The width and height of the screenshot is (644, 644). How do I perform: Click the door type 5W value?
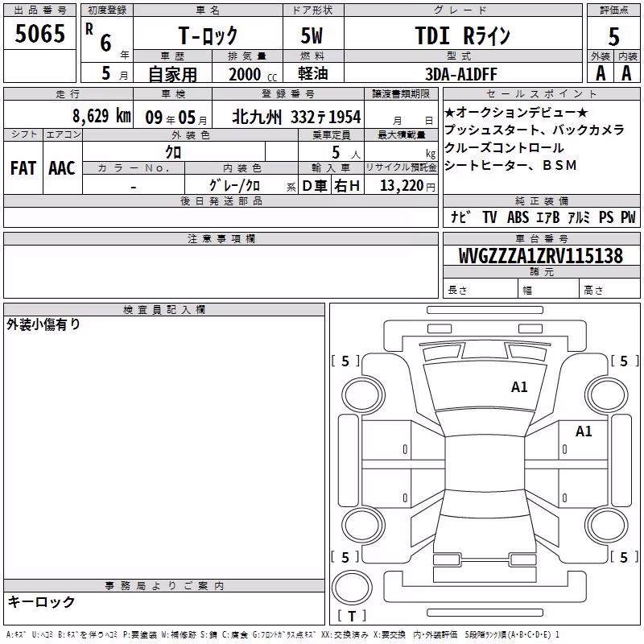(x=312, y=35)
